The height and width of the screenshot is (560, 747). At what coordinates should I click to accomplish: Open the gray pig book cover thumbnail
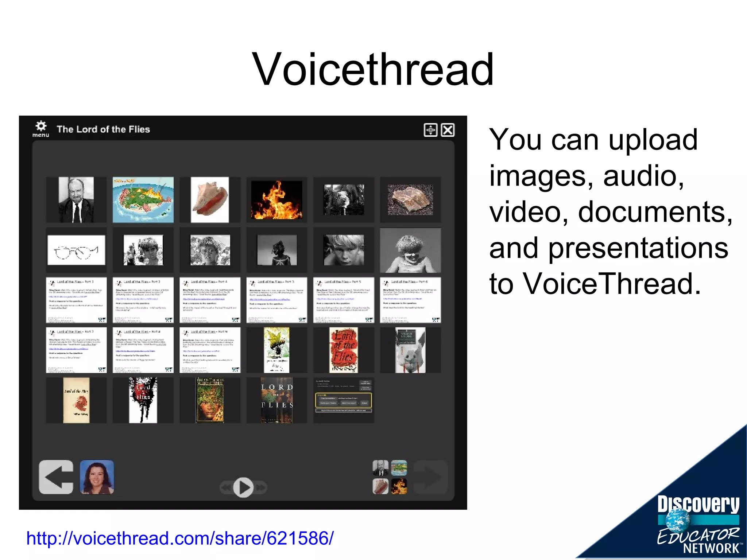[x=410, y=350]
